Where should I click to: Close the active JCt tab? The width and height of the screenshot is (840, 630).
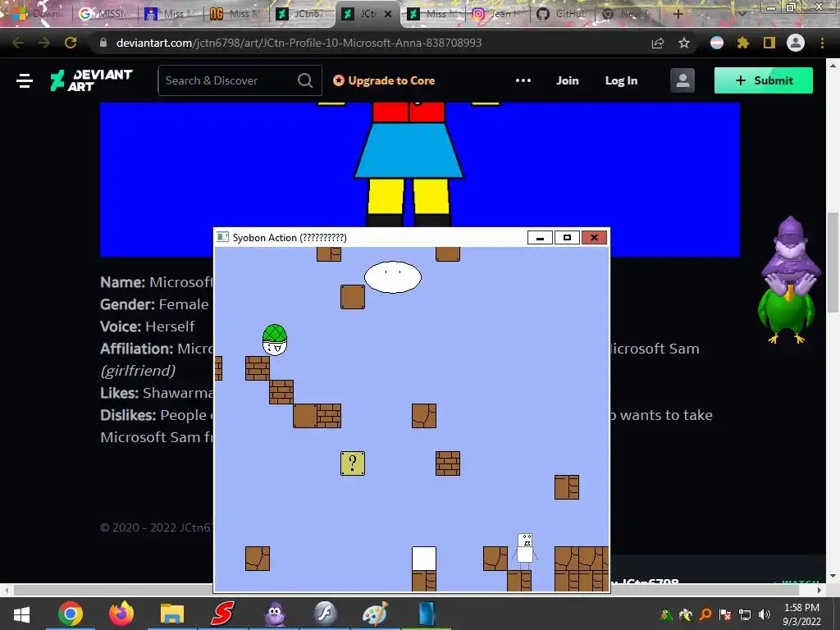pyautogui.click(x=388, y=14)
